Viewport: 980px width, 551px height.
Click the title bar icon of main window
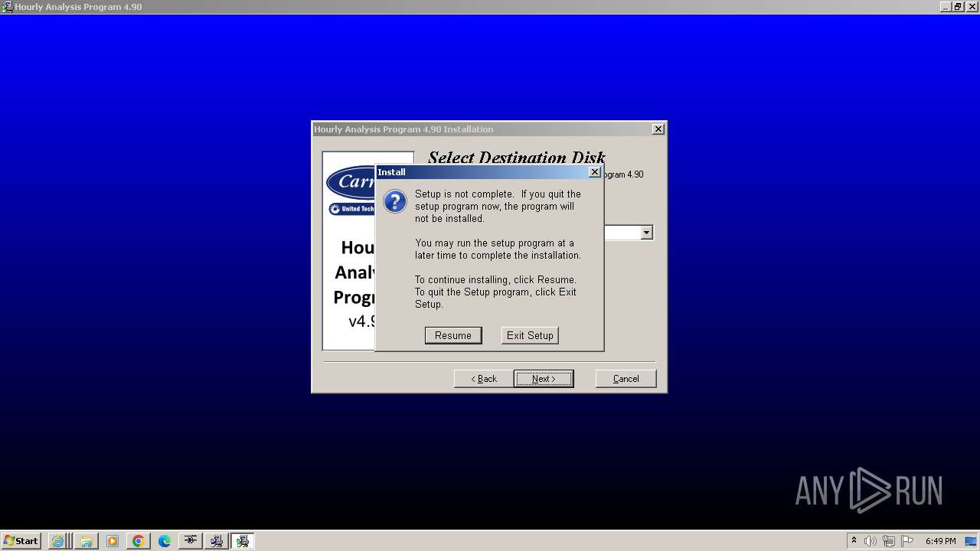[7, 7]
